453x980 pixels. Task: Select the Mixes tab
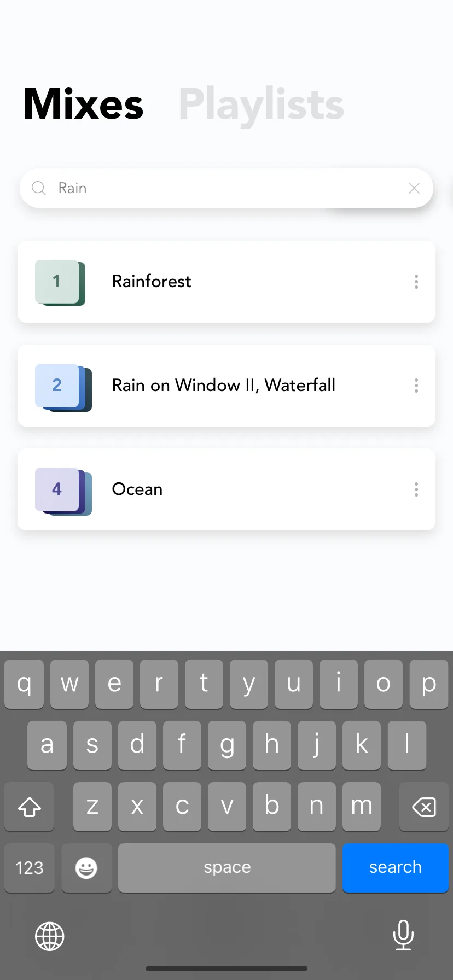coord(84,104)
